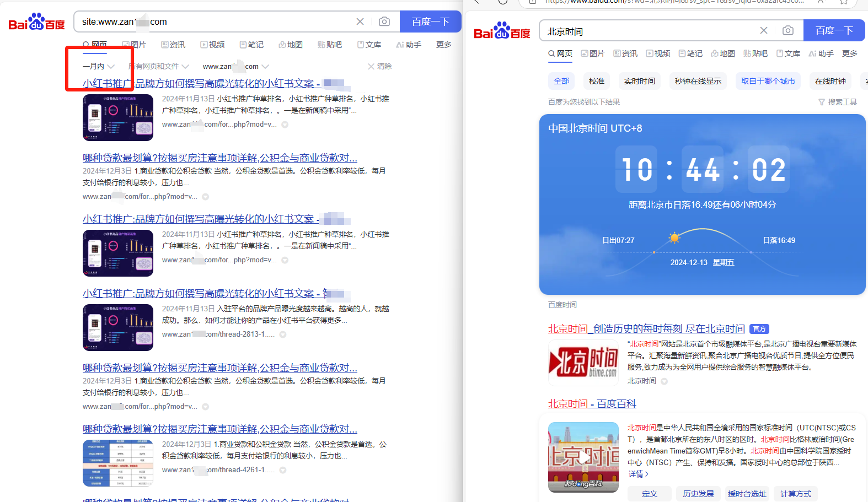The width and height of the screenshot is (868, 502).
Task: Click the 计算方式 Baike section button
Action: coord(796,494)
